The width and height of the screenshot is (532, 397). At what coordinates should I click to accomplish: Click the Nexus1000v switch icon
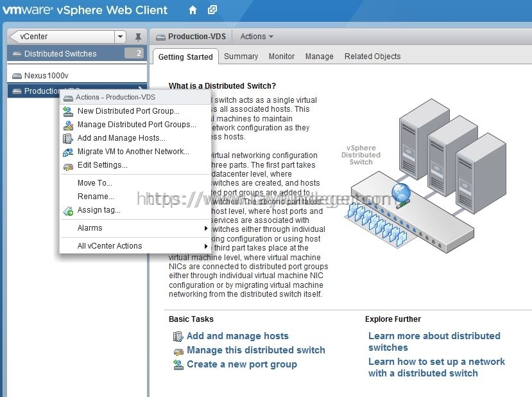pyautogui.click(x=17, y=76)
